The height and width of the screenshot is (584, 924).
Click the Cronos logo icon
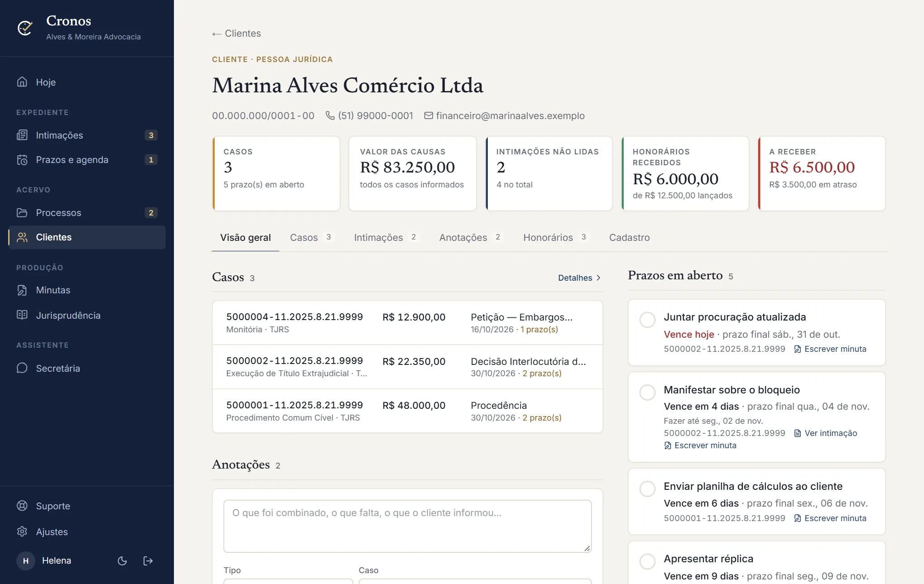pyautogui.click(x=25, y=28)
